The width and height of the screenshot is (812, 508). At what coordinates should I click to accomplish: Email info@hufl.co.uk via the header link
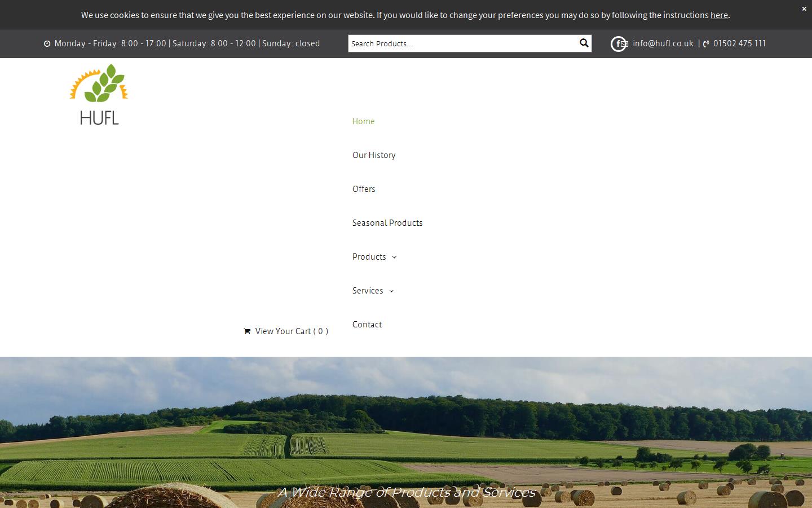[x=663, y=43]
